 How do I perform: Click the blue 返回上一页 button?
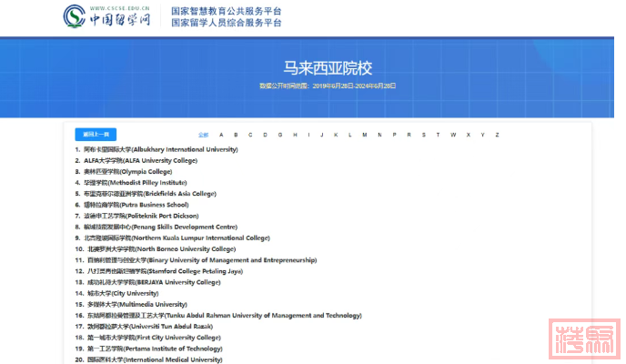point(96,135)
